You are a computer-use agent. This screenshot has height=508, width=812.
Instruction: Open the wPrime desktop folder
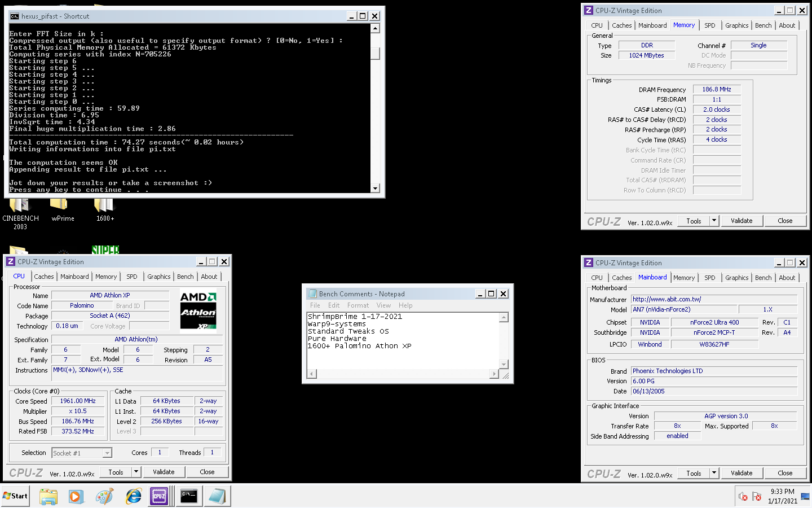point(63,210)
